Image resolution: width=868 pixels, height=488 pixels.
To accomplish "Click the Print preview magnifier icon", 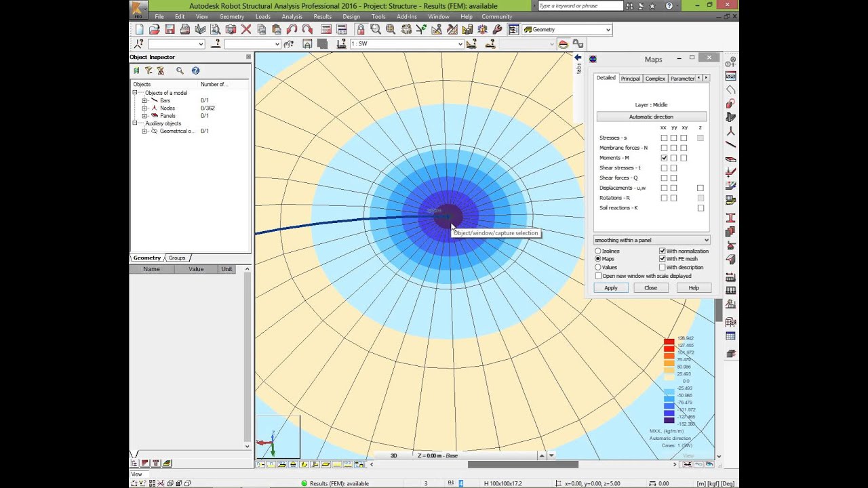I will (x=215, y=29).
